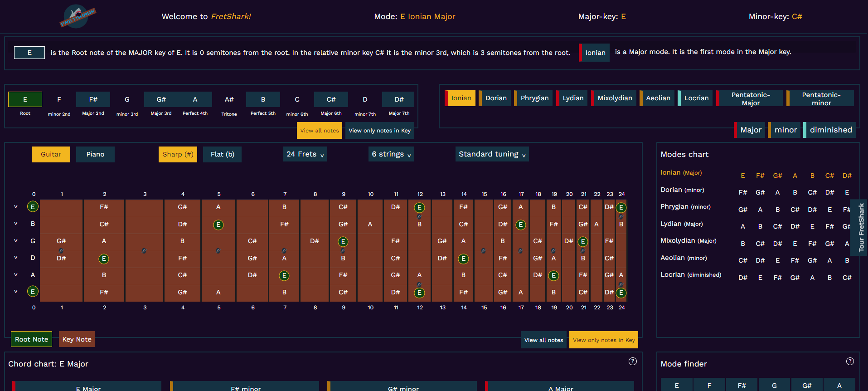868x391 pixels.
Task: Switch to Piano view
Action: click(95, 154)
